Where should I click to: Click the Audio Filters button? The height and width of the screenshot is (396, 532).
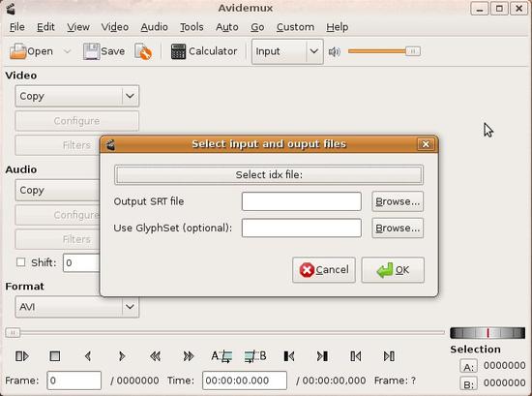[x=58, y=239]
